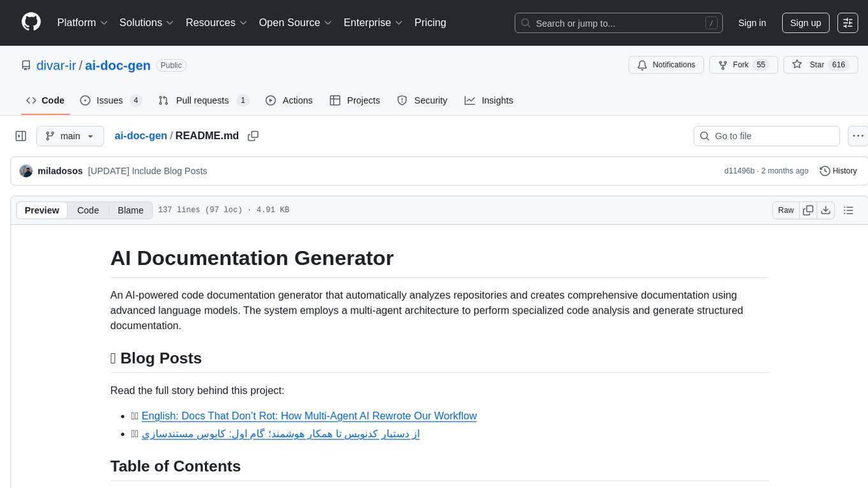Focus the Search or jump to field
The height and width of the screenshot is (488, 868).
click(x=618, y=23)
